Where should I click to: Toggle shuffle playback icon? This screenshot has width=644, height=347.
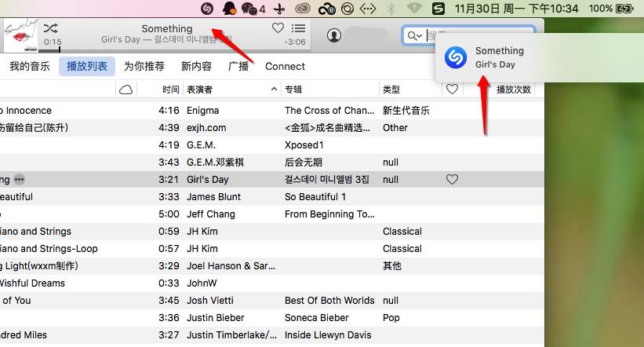[x=50, y=28]
